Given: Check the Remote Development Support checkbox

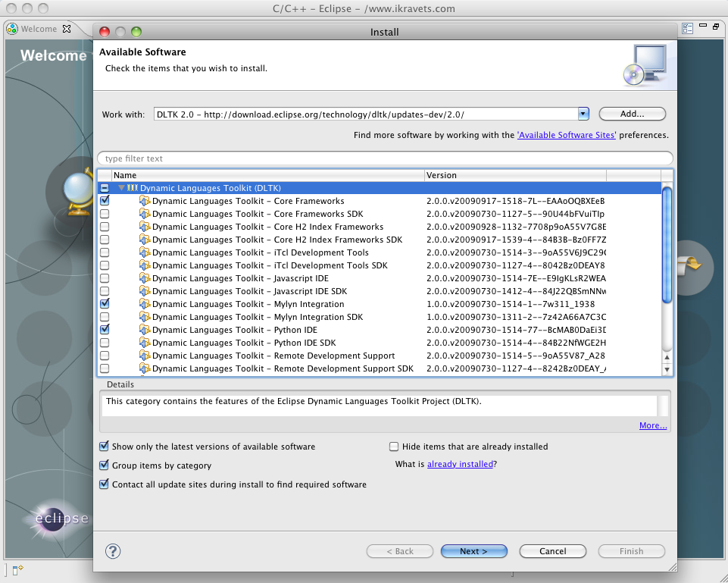Looking at the screenshot, I should point(105,356).
